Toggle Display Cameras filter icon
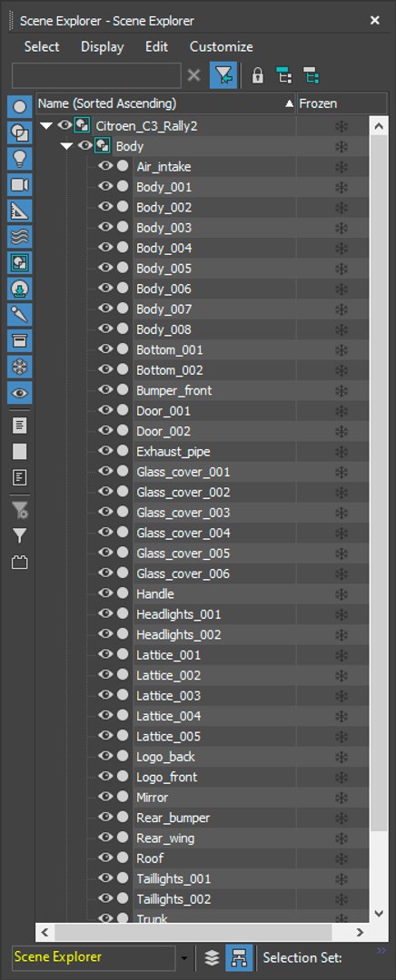The height and width of the screenshot is (980, 396). (19, 185)
